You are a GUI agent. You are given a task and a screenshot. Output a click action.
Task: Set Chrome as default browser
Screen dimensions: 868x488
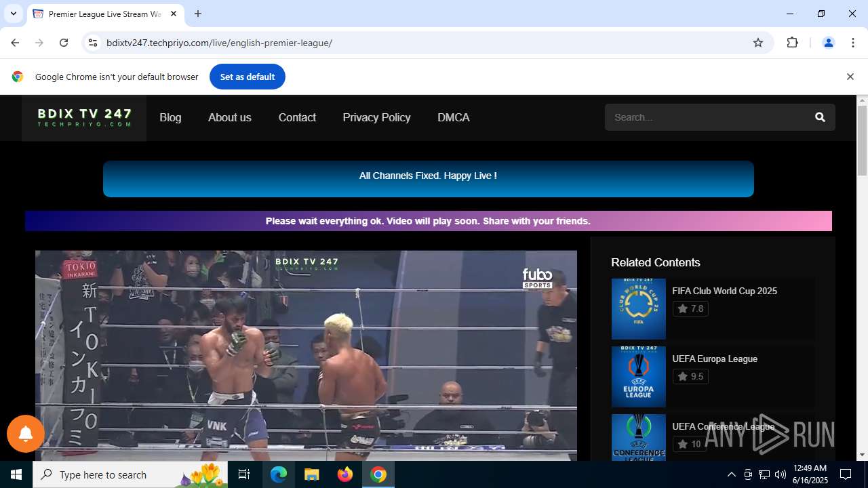(x=247, y=77)
